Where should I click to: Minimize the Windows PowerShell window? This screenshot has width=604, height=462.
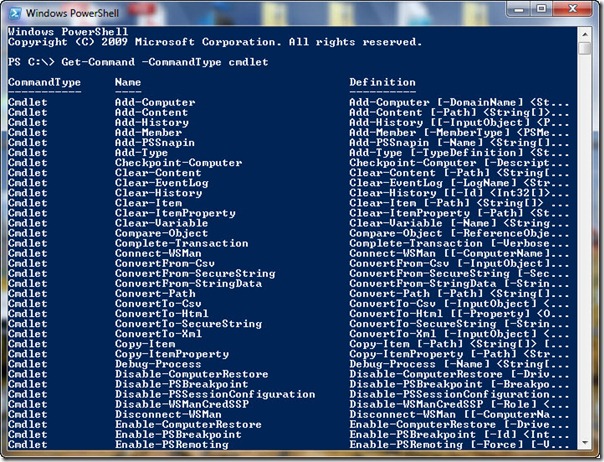[519, 9]
